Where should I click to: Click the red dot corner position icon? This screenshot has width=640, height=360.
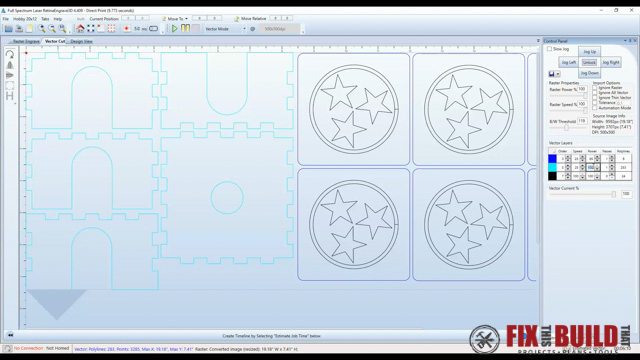(101, 29)
